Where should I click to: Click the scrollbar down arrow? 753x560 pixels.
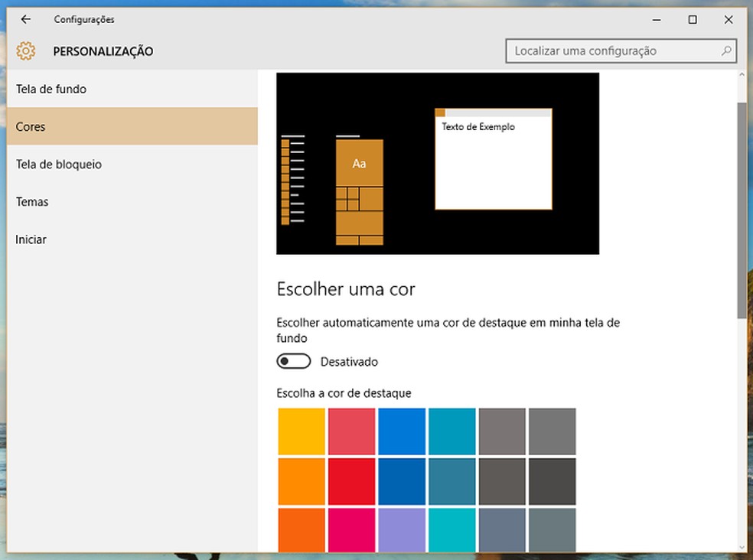tap(742, 546)
